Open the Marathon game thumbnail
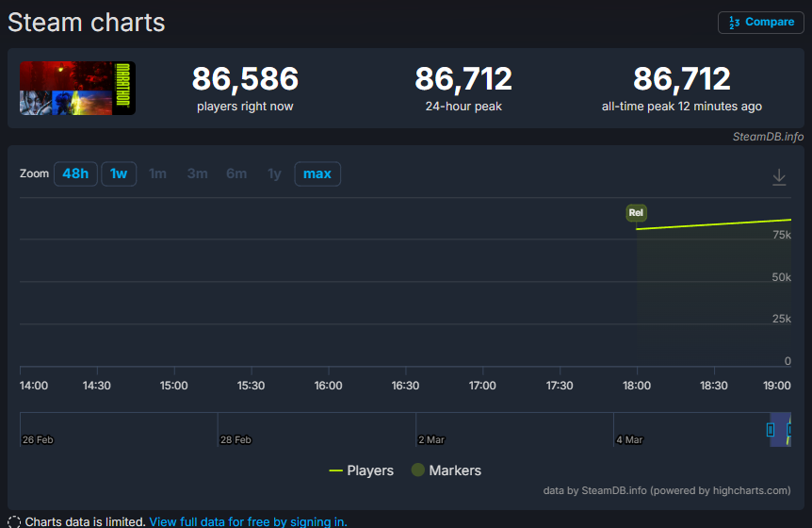Screen dimensions: 812x528 pyautogui.click(x=77, y=88)
